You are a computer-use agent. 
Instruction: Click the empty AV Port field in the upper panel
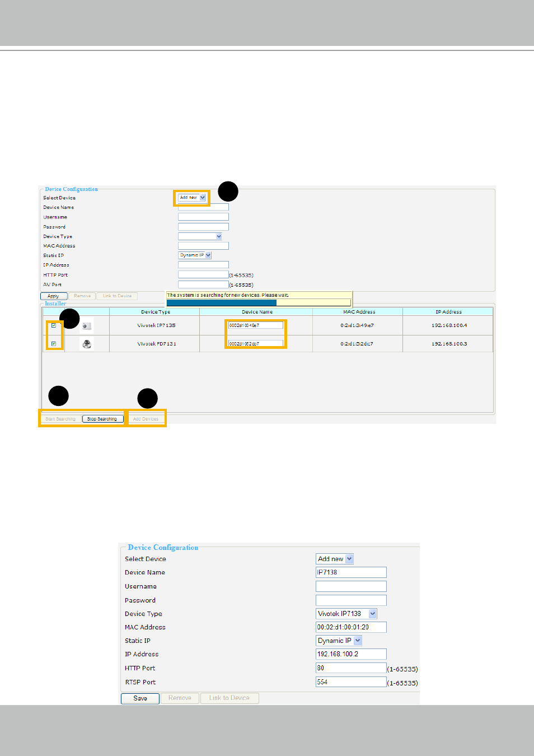click(203, 284)
